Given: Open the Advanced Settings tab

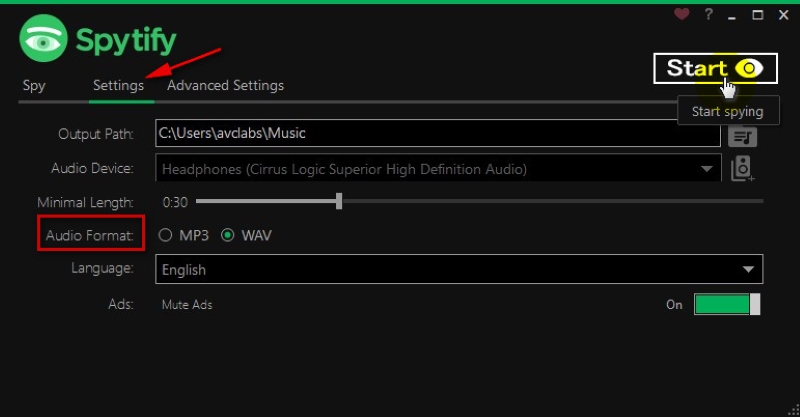Looking at the screenshot, I should coord(226,85).
